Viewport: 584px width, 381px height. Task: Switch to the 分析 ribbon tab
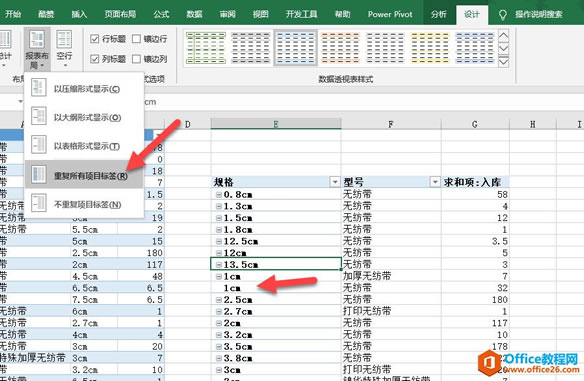pyautogui.click(x=438, y=14)
